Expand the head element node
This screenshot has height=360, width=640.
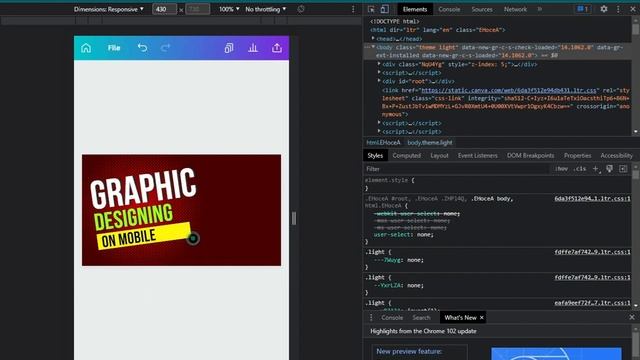373,38
